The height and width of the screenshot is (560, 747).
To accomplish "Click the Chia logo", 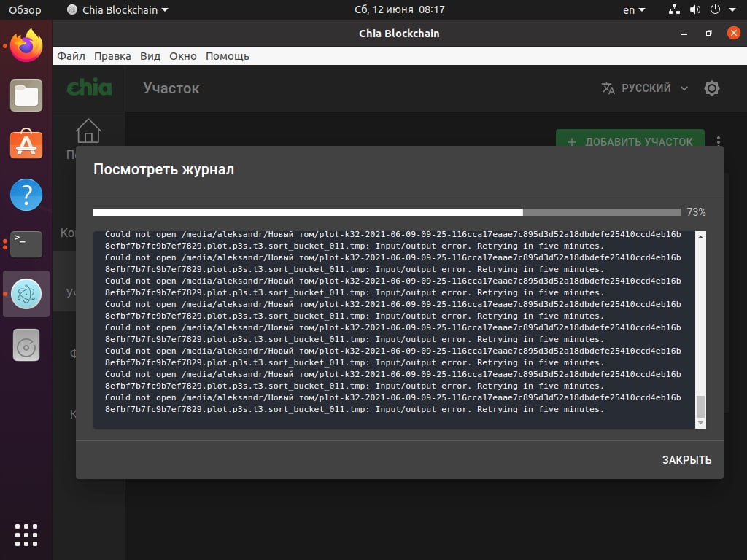I will [x=89, y=87].
